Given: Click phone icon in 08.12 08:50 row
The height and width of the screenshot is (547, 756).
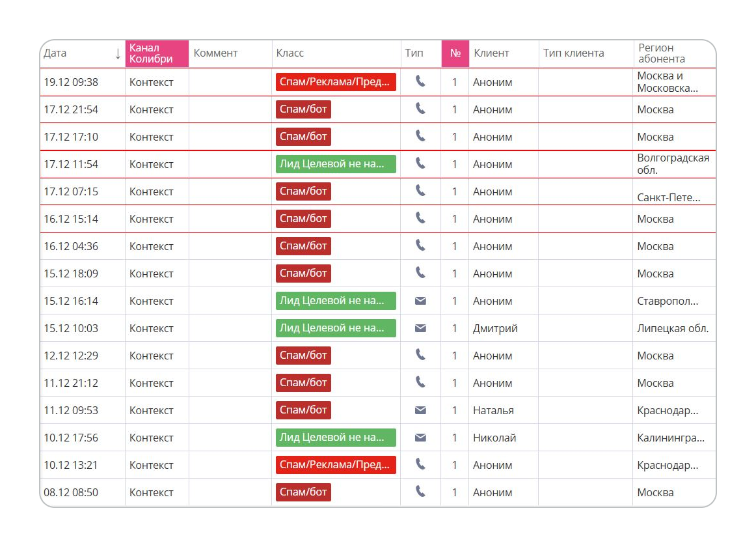Looking at the screenshot, I should [420, 492].
